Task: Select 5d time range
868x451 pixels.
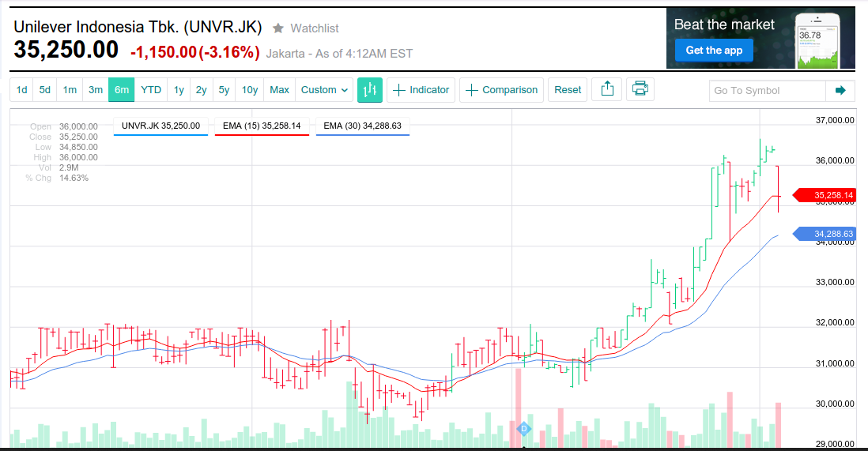Action: 45,89
